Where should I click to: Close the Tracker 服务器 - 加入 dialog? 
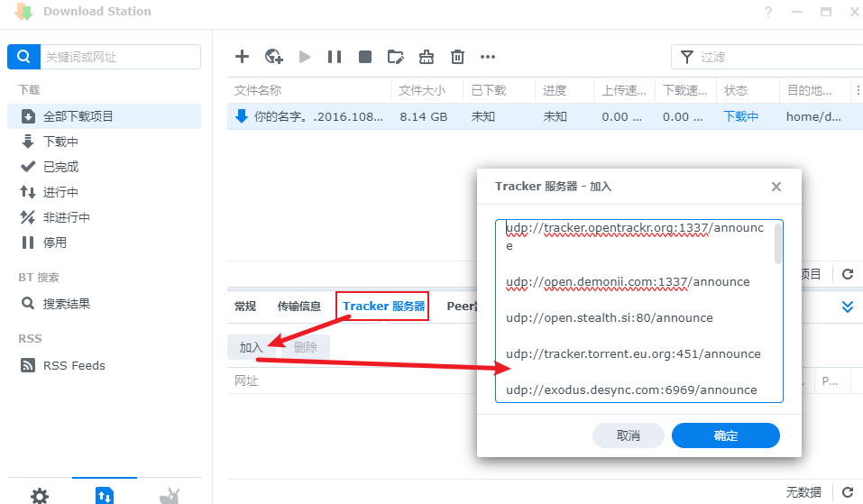[x=776, y=187]
